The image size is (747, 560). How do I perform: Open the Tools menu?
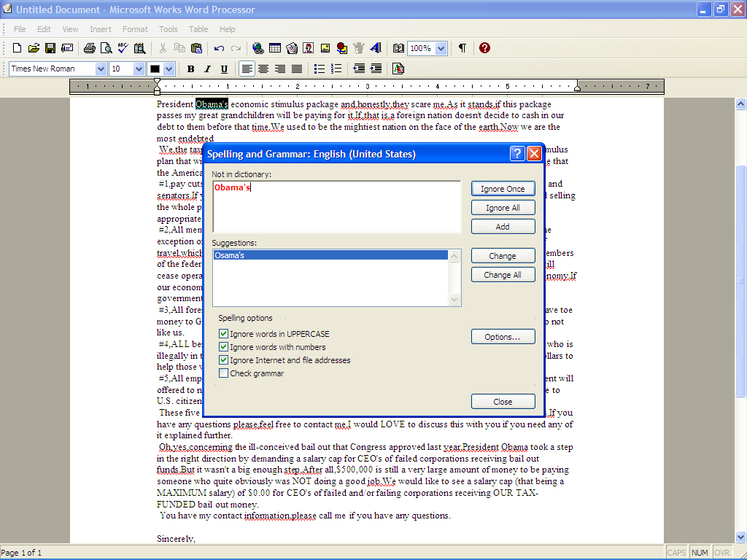click(x=169, y=29)
